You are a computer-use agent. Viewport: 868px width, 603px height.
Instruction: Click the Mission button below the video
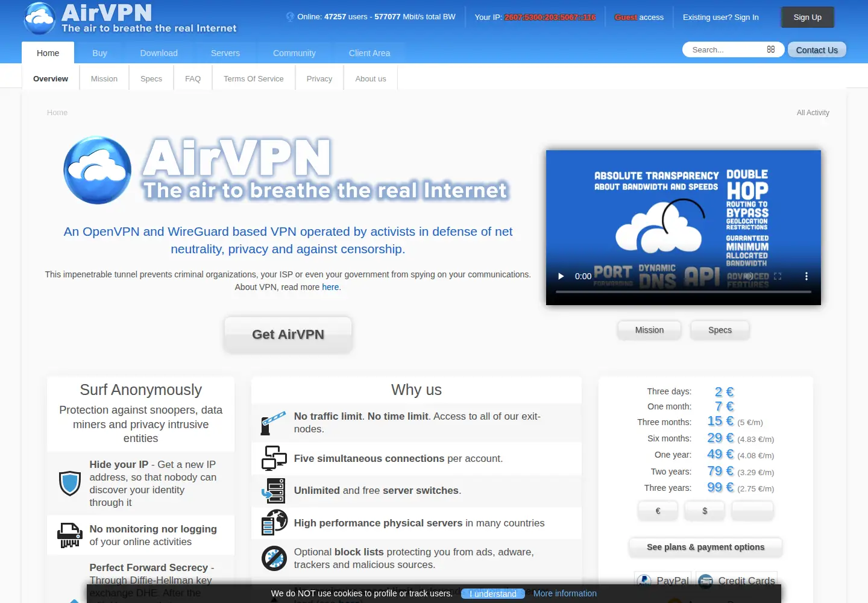point(649,330)
